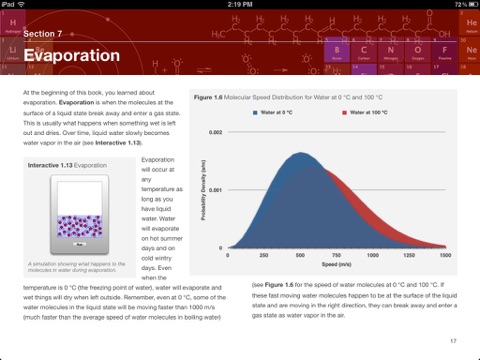Tap the Nitrogen element tile
Viewport: 480px width, 360px height.
[391, 50]
